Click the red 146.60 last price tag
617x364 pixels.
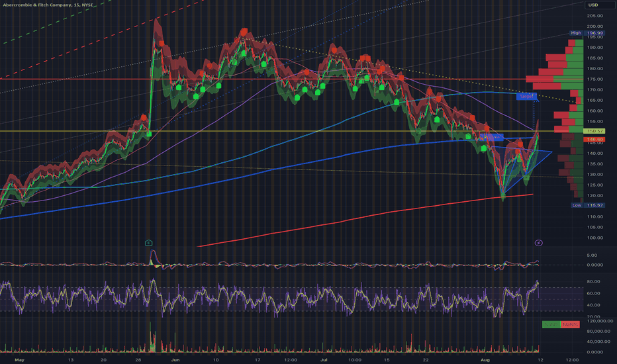tap(594, 139)
